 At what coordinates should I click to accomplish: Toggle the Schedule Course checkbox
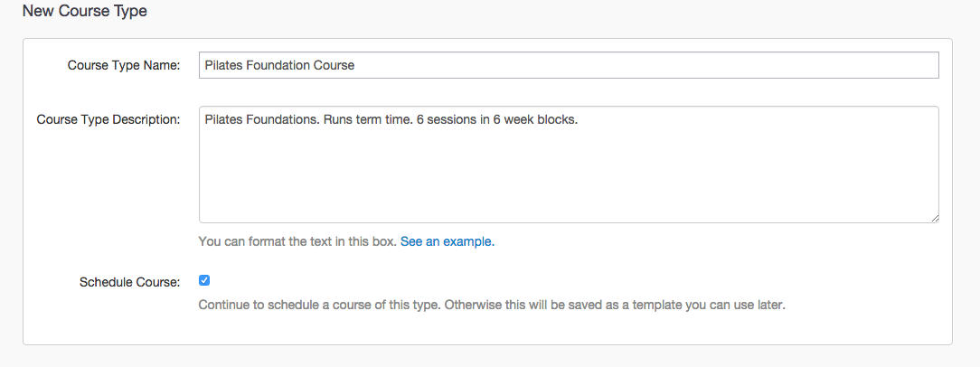[204, 280]
